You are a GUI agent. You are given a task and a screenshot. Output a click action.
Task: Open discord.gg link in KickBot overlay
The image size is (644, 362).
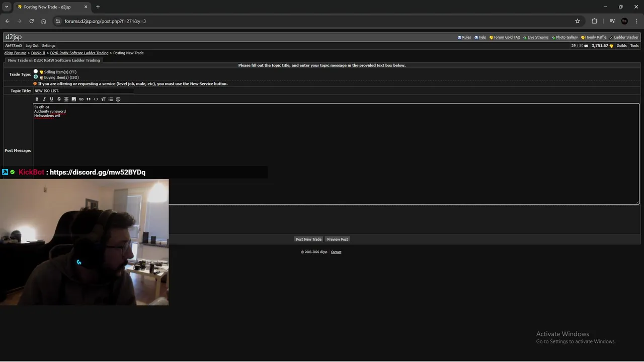tap(98, 172)
